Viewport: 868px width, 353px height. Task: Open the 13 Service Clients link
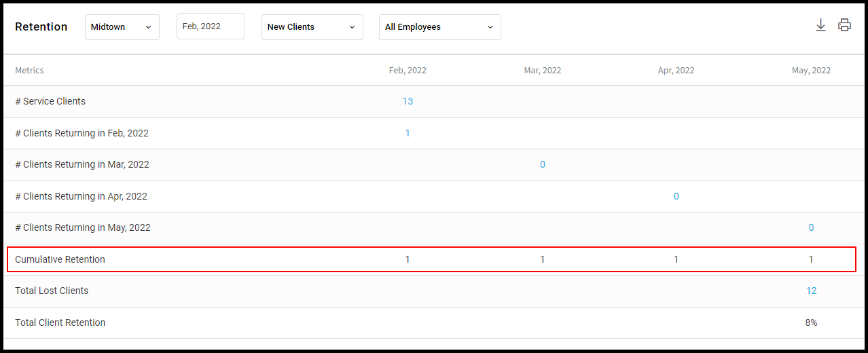tap(408, 101)
